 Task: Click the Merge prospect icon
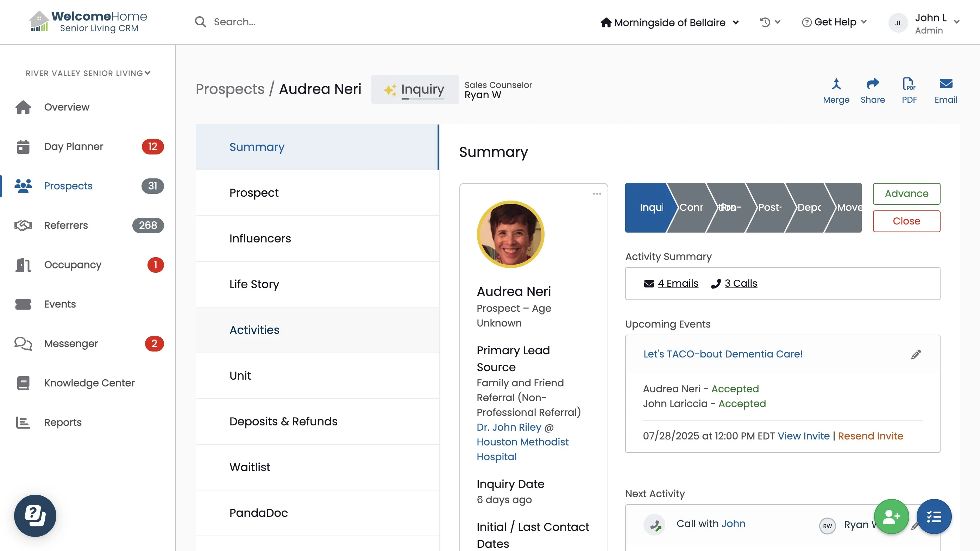[836, 84]
